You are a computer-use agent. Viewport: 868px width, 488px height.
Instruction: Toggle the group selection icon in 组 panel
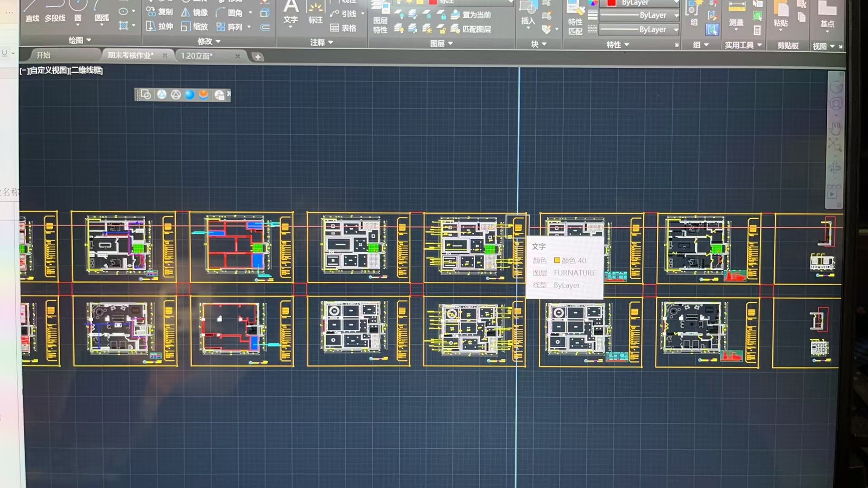pyautogui.click(x=712, y=30)
